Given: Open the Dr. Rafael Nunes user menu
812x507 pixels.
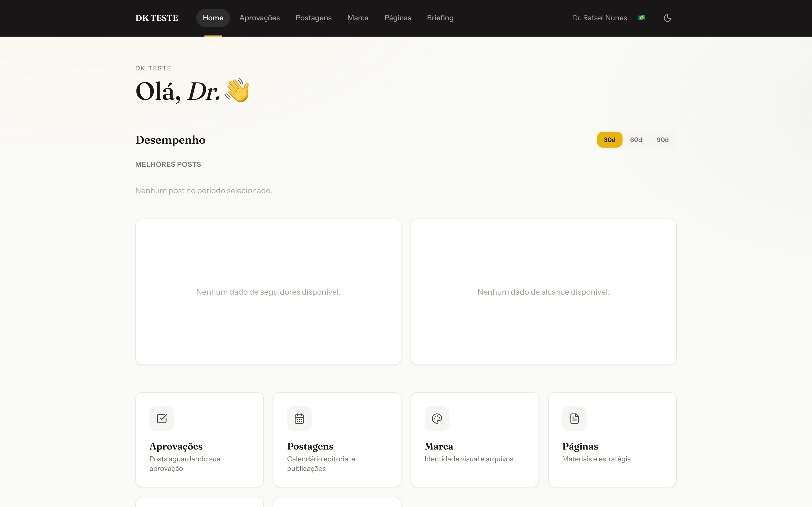Looking at the screenshot, I should [599, 18].
